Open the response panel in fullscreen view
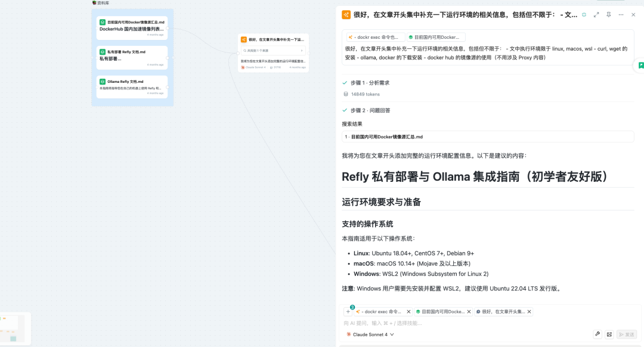Screen dimensions: 644x347 click(x=596, y=15)
